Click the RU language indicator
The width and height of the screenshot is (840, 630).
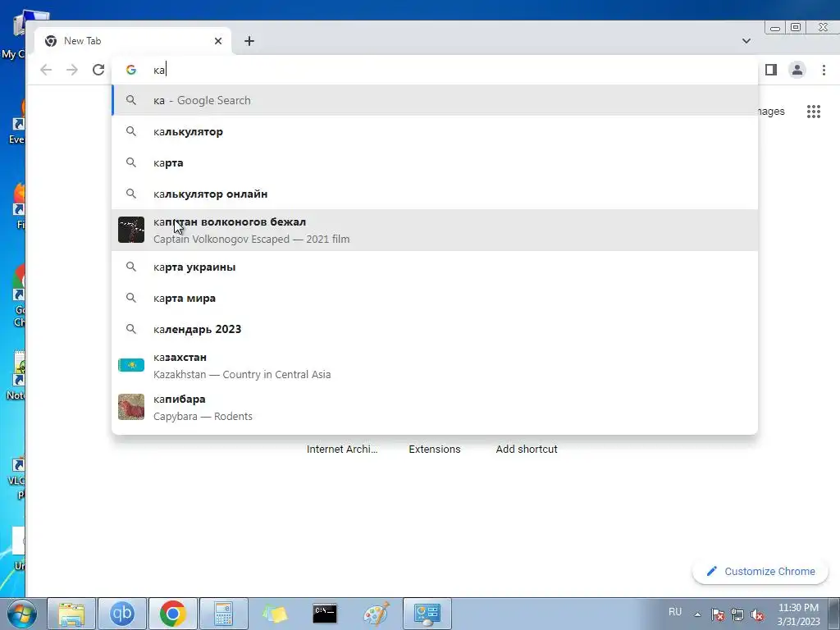tap(675, 612)
